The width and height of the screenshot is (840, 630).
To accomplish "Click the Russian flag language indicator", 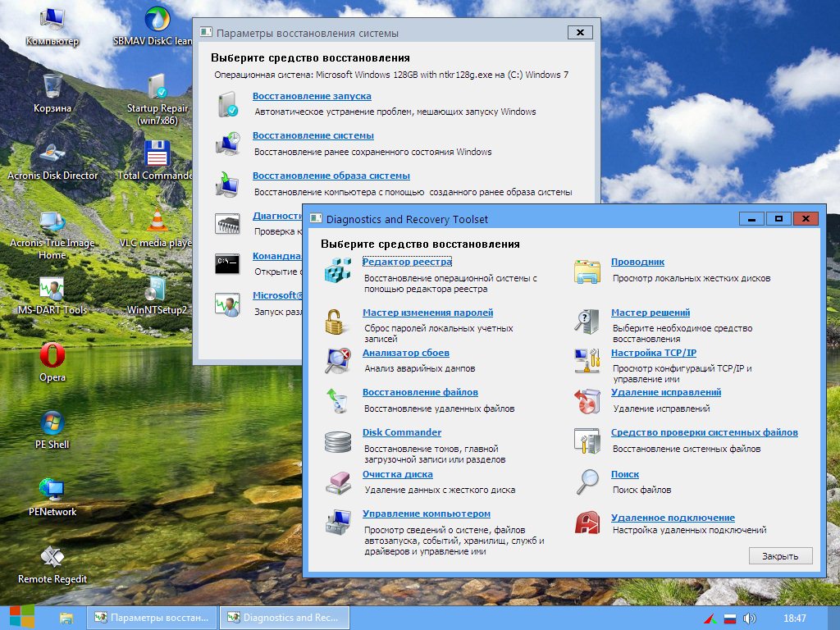I will (729, 618).
